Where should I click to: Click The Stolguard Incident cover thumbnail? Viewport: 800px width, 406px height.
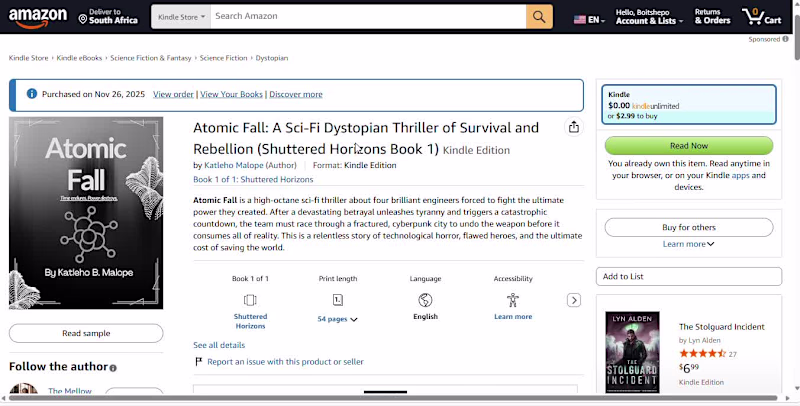[x=632, y=352]
